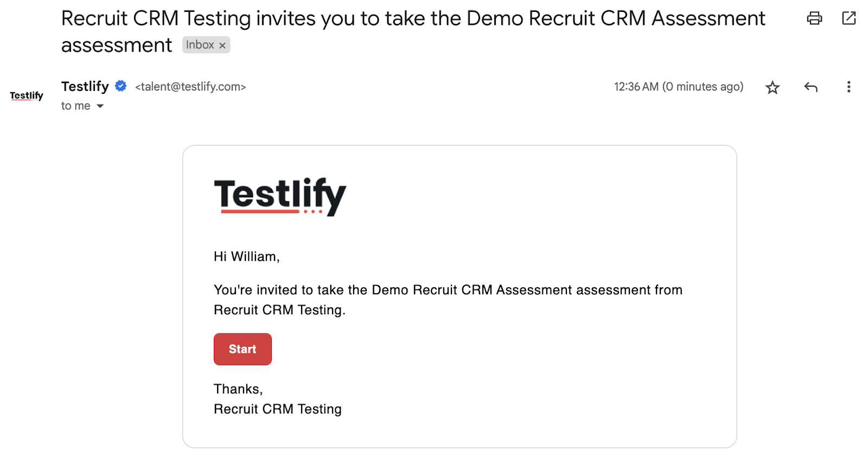The image size is (868, 465).
Task: Open email in new window icon
Action: tap(849, 18)
